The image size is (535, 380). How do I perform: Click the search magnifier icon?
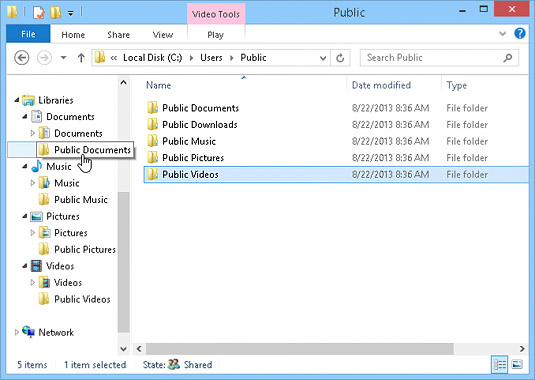508,58
